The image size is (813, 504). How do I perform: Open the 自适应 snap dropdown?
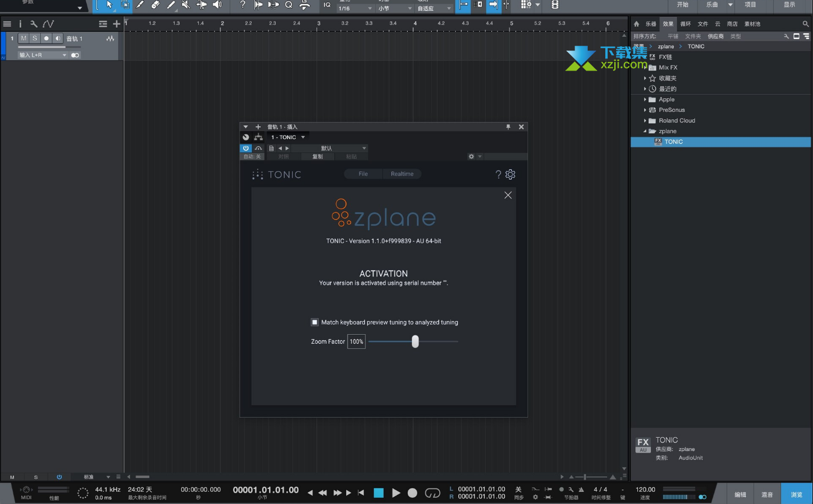pyautogui.click(x=434, y=8)
